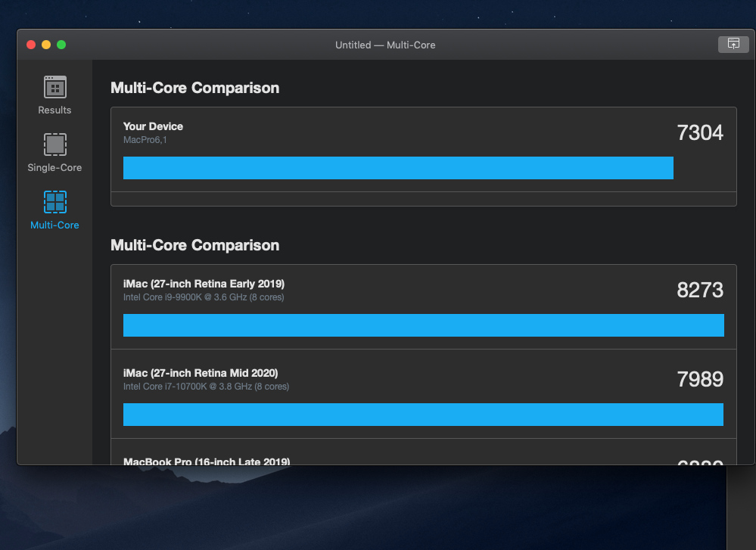Click the score value 7304
This screenshot has width=756, height=550.
click(699, 133)
